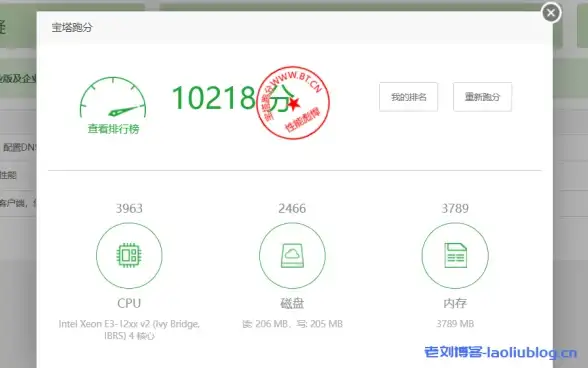Screen dimensions: 588x368
Task: Select the 3789 MB memory size text
Action: point(455,324)
